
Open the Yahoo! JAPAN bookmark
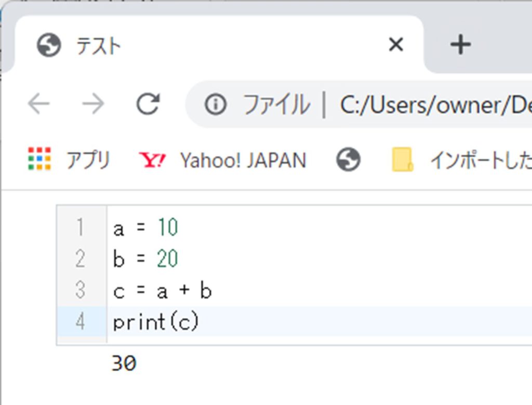coord(243,160)
